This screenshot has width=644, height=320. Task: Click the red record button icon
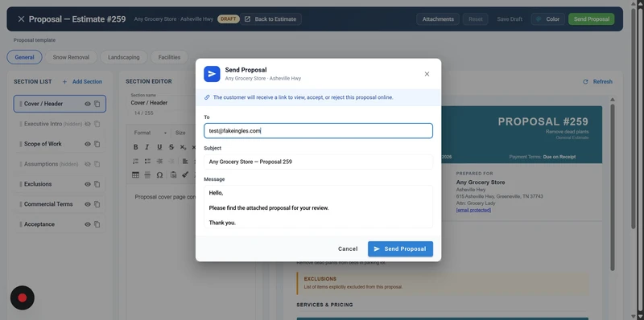pos(23,297)
